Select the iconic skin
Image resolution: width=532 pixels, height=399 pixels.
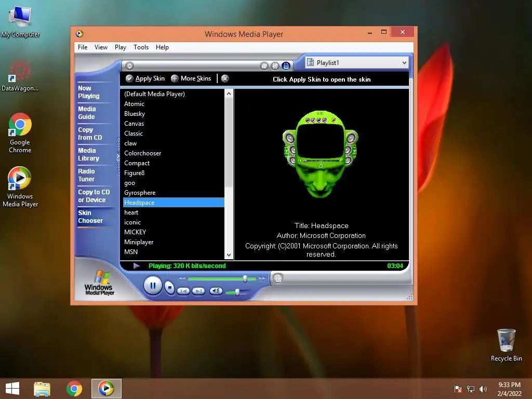pos(174,222)
